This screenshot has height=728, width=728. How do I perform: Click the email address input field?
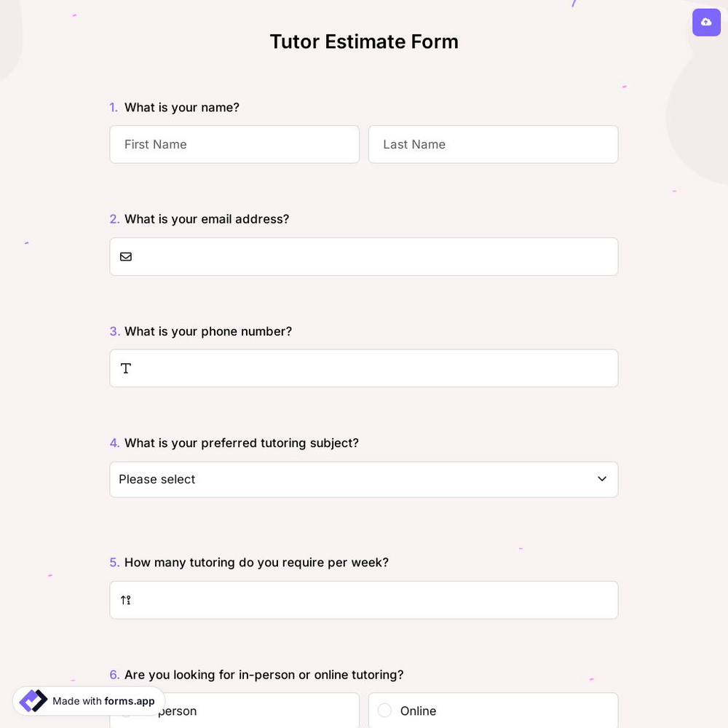pos(364,256)
